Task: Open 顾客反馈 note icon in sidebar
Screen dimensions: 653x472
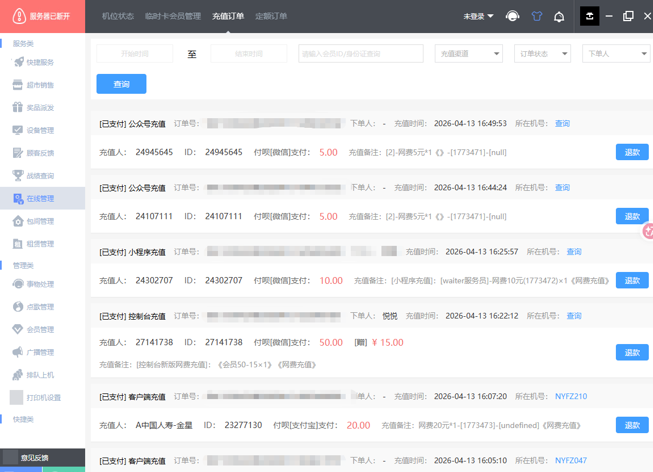Action: pyautogui.click(x=17, y=153)
